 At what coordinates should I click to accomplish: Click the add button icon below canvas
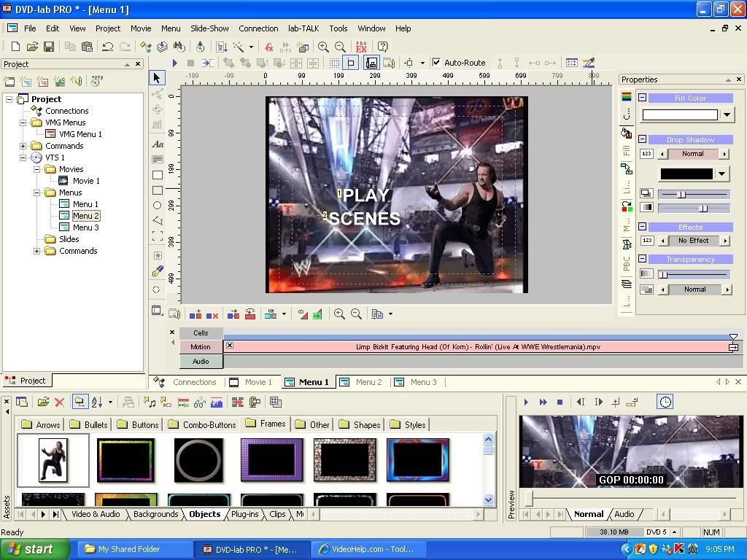click(x=195, y=314)
